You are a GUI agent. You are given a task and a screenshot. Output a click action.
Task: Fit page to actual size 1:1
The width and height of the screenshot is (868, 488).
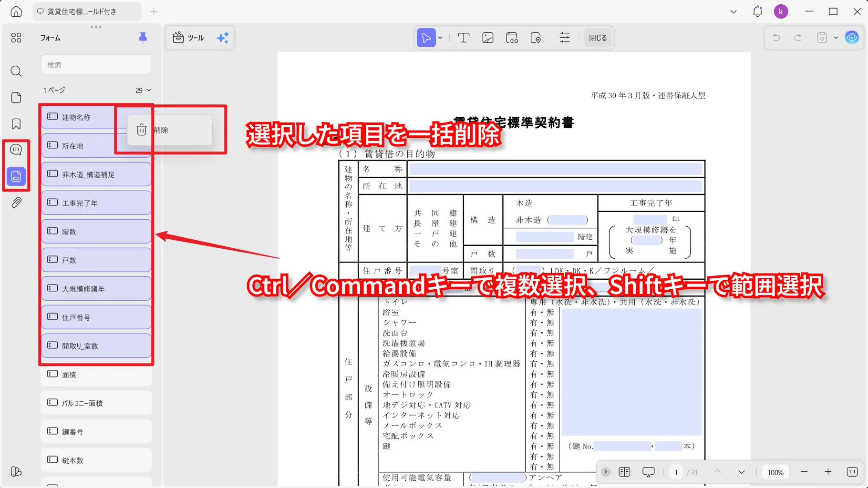click(x=852, y=472)
